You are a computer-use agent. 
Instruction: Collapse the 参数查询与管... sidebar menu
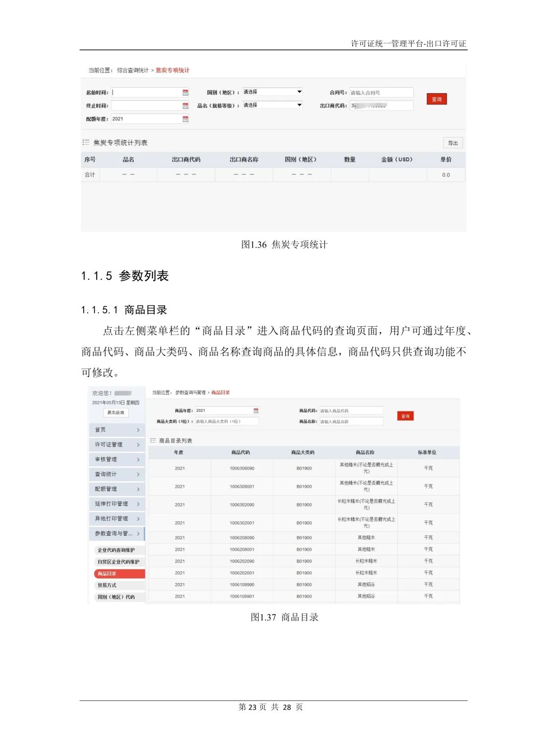tap(117, 534)
